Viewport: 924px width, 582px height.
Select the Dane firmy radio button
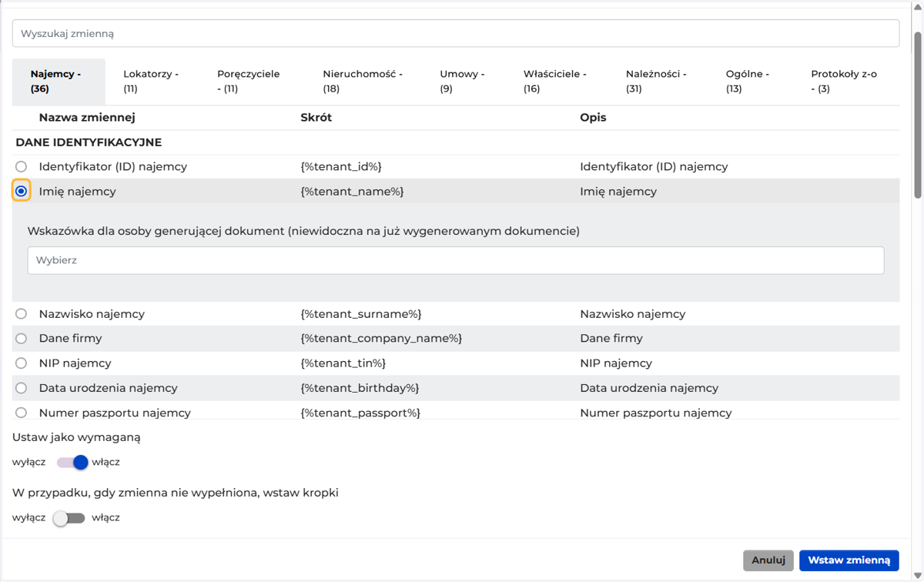pos(21,339)
